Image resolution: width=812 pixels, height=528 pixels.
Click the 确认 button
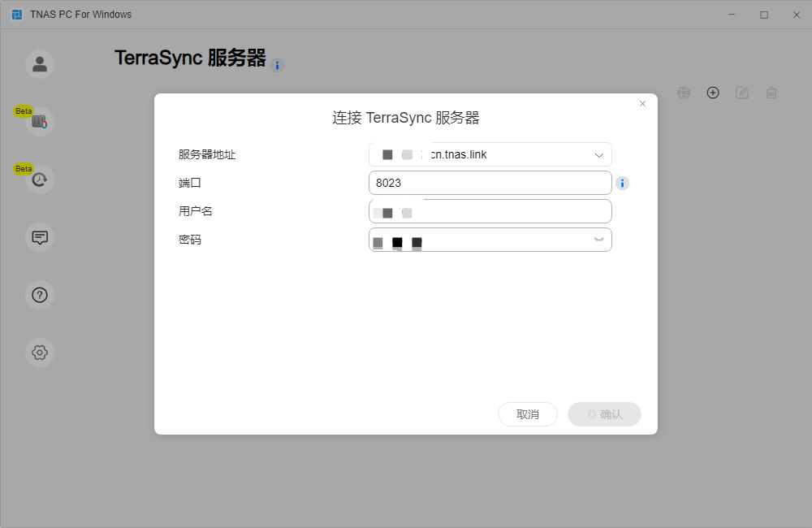point(604,414)
